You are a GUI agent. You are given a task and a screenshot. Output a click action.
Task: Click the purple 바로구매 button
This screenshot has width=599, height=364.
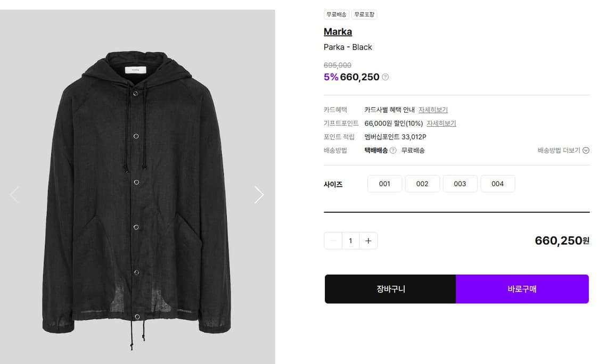tap(522, 289)
